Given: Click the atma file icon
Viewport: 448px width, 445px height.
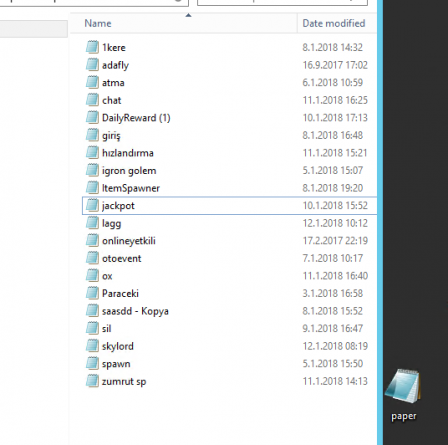Looking at the screenshot, I should (92, 82).
